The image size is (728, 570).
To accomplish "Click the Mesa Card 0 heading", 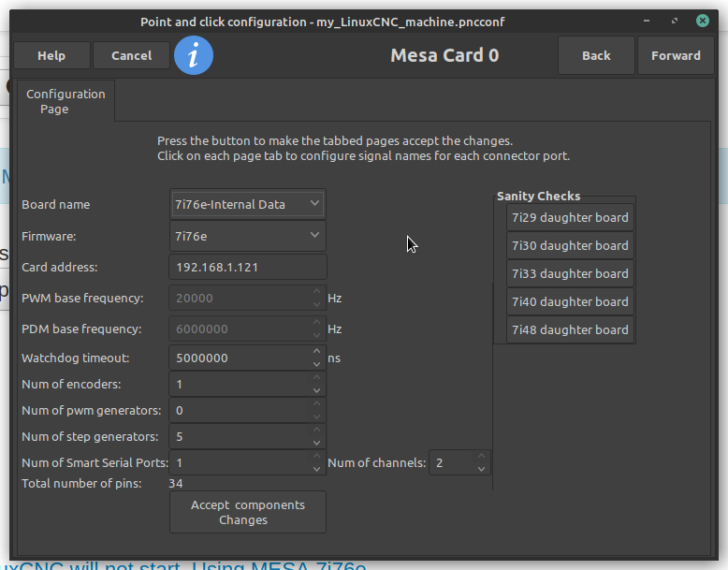I will tap(444, 56).
